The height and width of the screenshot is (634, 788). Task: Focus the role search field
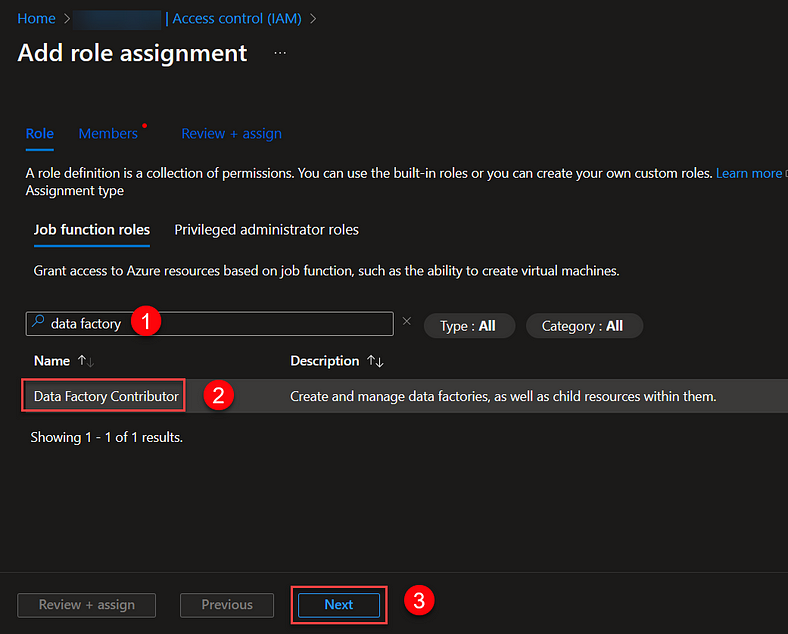click(x=220, y=324)
